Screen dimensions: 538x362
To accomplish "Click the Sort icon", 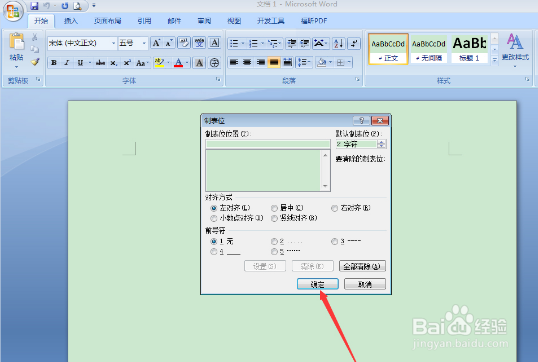I will tap(338, 43).
